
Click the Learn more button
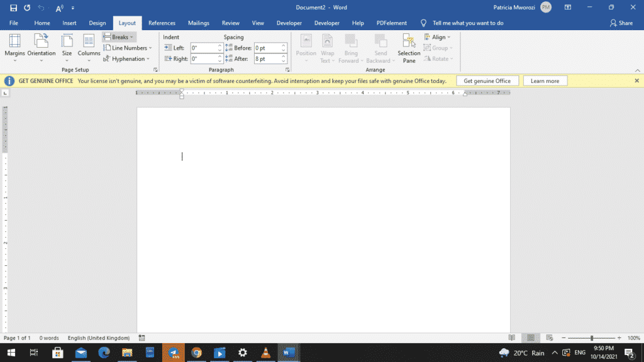(545, 81)
